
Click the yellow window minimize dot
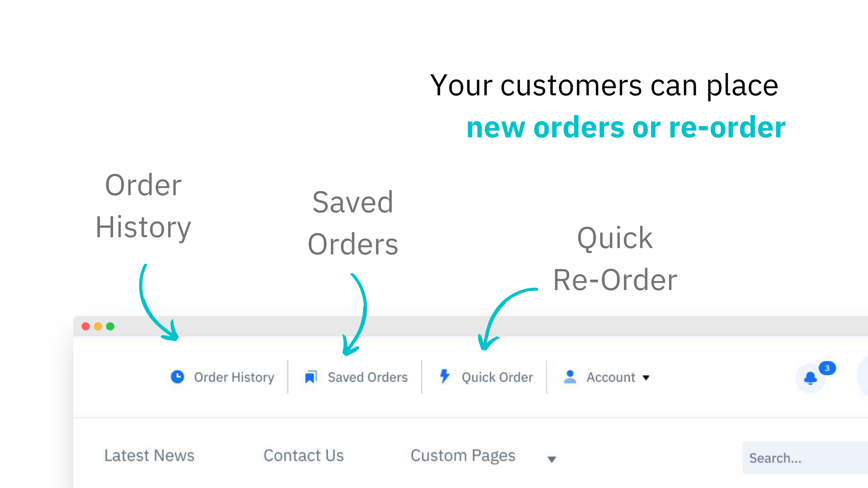[98, 326]
